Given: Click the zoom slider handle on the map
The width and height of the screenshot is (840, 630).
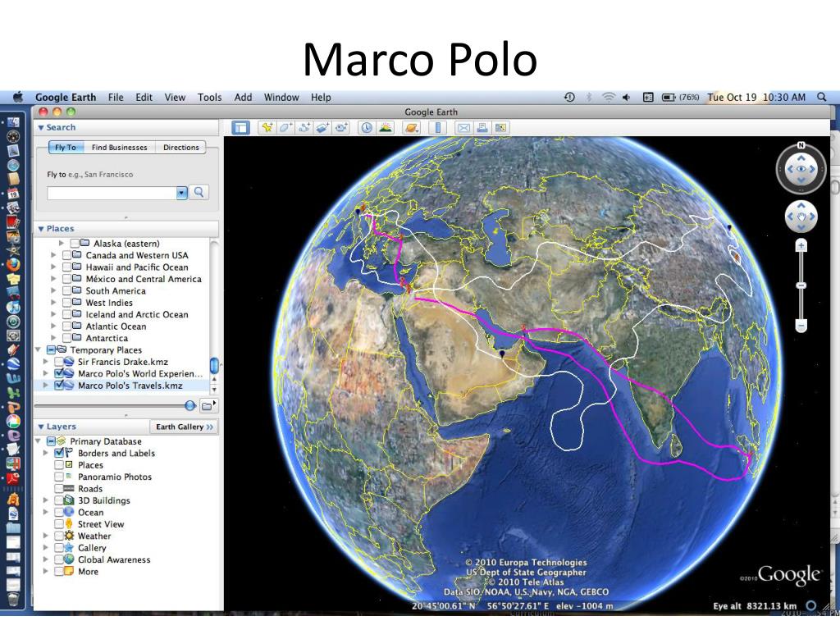Looking at the screenshot, I should tap(801, 285).
